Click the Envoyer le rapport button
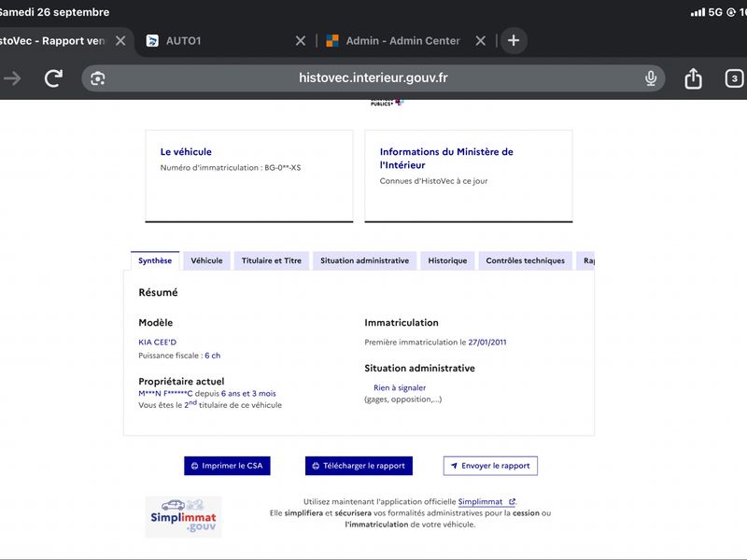 click(490, 466)
